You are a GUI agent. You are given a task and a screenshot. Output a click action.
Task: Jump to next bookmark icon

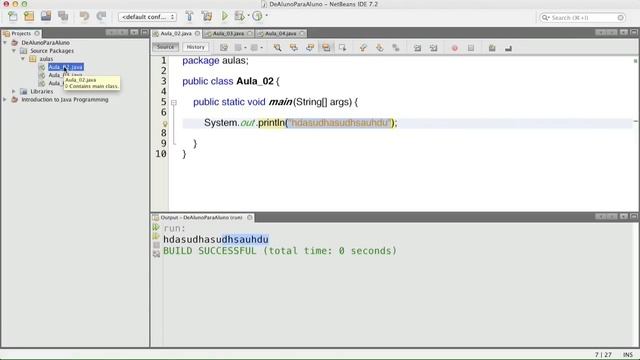(x=380, y=48)
